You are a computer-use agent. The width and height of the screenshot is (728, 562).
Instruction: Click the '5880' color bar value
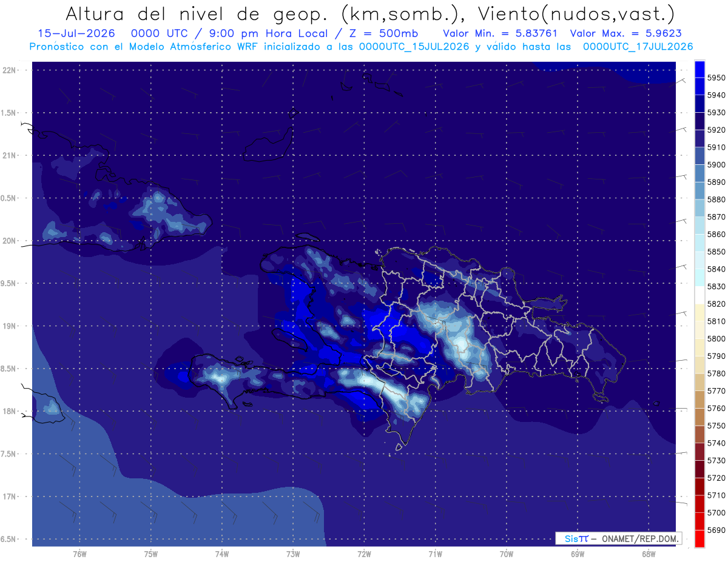point(716,199)
